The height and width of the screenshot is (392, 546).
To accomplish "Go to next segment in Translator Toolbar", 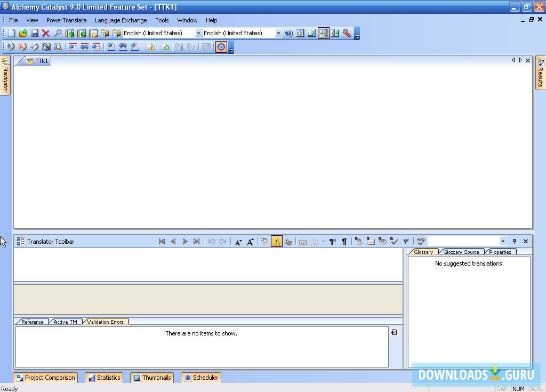I will coord(185,242).
